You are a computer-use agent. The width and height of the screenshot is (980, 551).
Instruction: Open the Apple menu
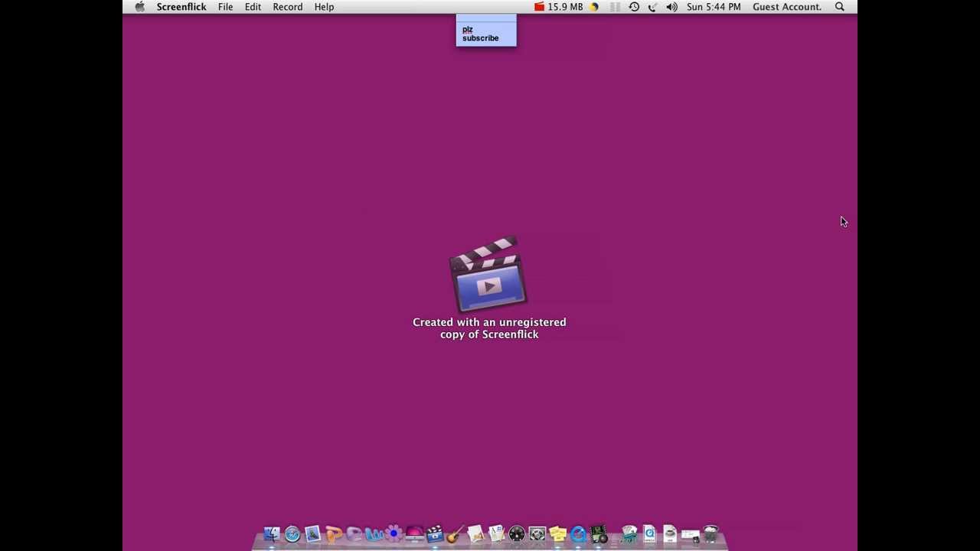point(139,7)
